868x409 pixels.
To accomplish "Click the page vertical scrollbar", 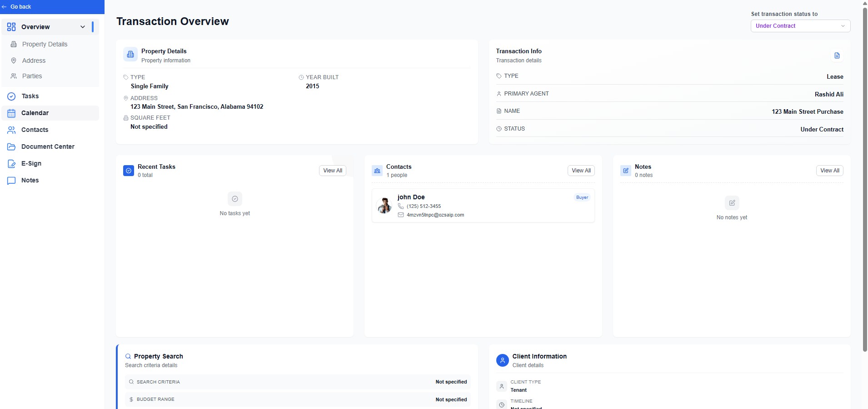I will 865,179.
